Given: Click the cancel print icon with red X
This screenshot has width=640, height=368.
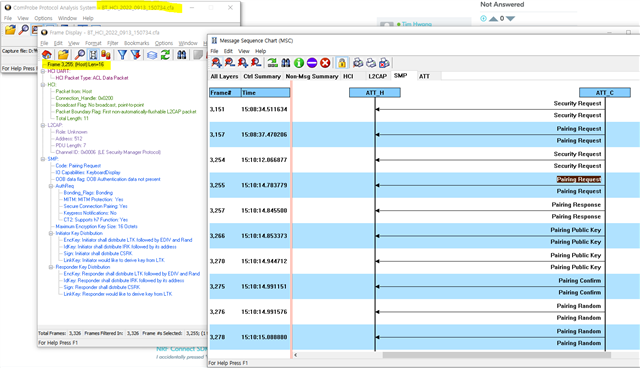Looking at the screenshot, I should point(384,62).
